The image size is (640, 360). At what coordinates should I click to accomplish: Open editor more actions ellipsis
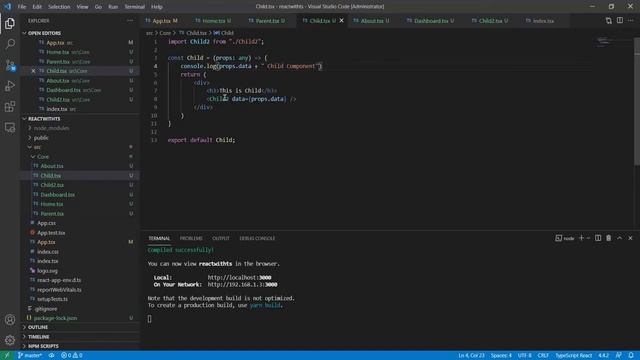coord(631,20)
